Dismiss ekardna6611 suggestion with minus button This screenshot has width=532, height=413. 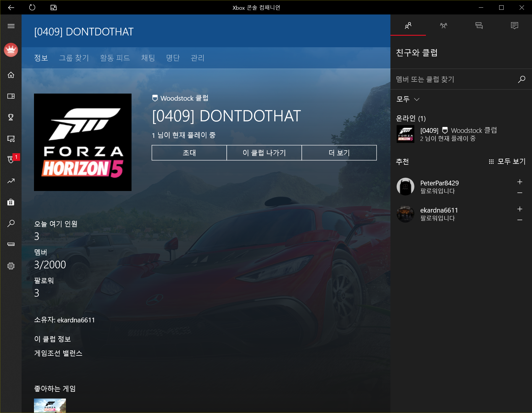pos(520,220)
